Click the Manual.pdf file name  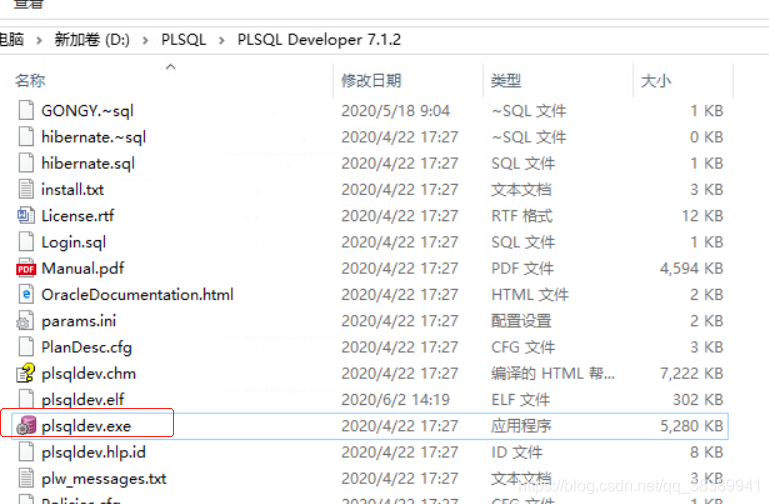point(82,269)
